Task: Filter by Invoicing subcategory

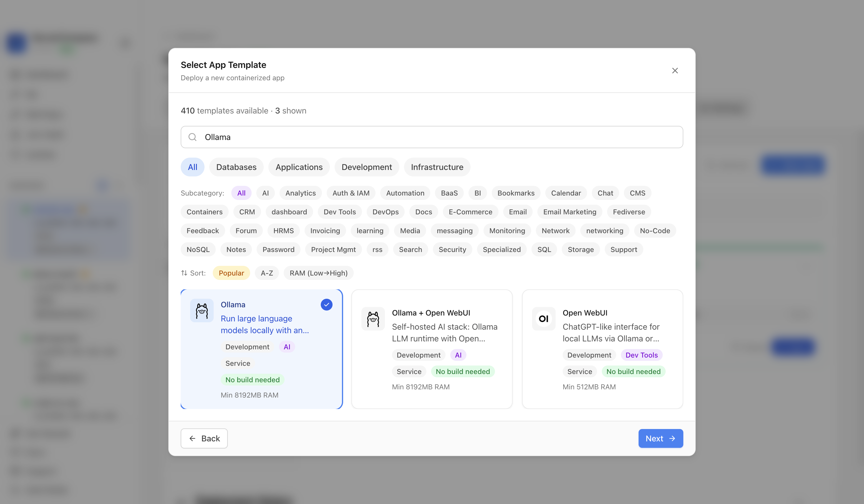Action: 325,231
